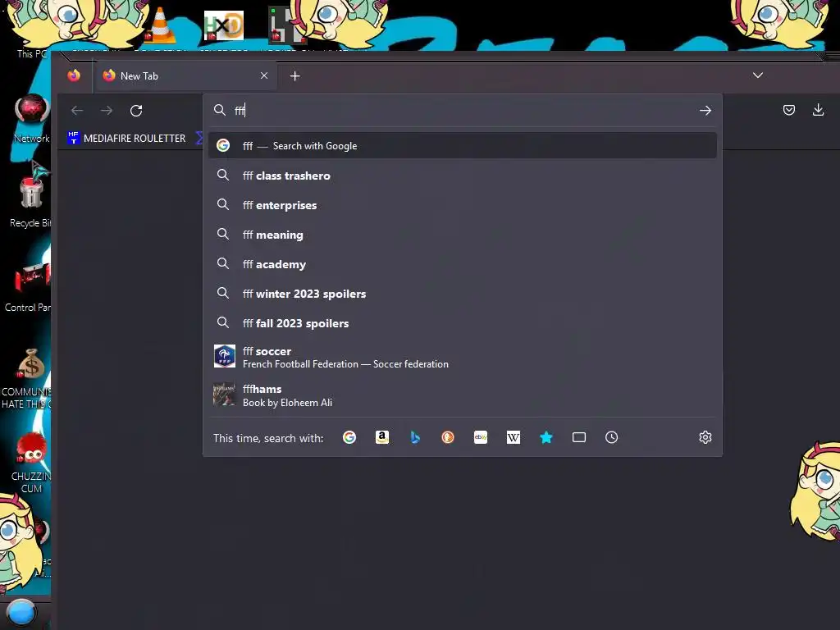Choose the fff enterprises suggestion
This screenshot has width=840, height=630.
pos(463,205)
